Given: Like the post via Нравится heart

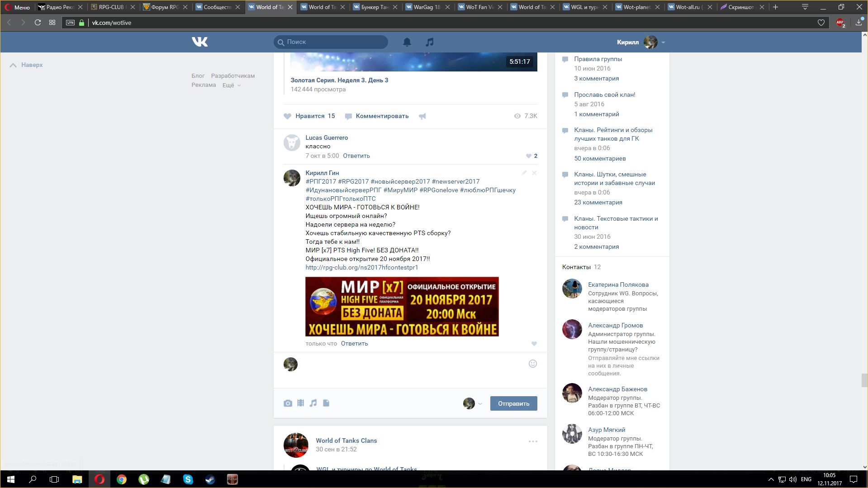Looking at the screenshot, I should [x=309, y=116].
